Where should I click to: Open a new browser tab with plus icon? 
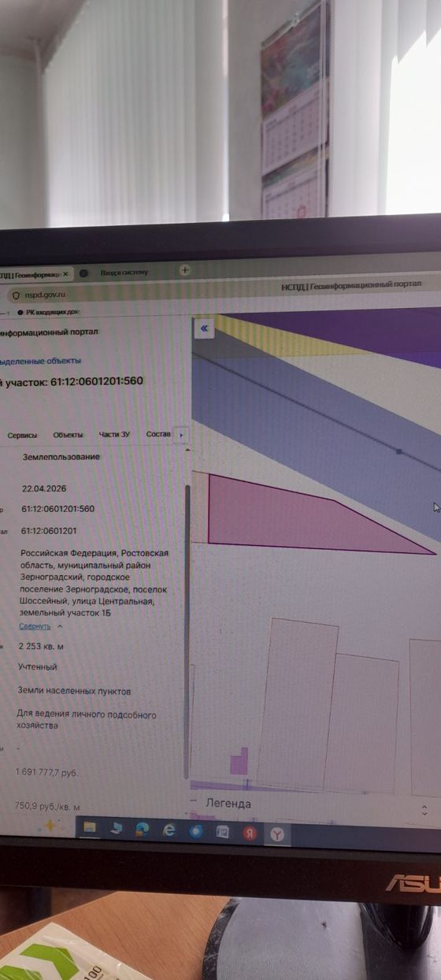(185, 270)
